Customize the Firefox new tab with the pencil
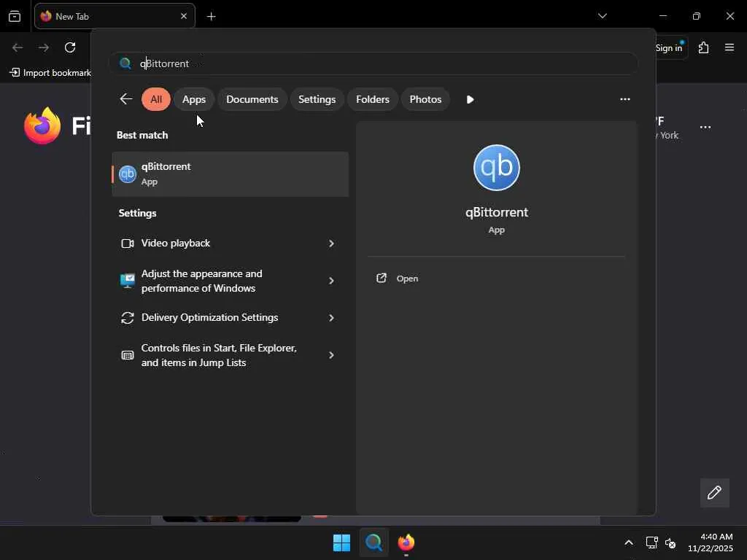The height and width of the screenshot is (560, 747). [714, 492]
